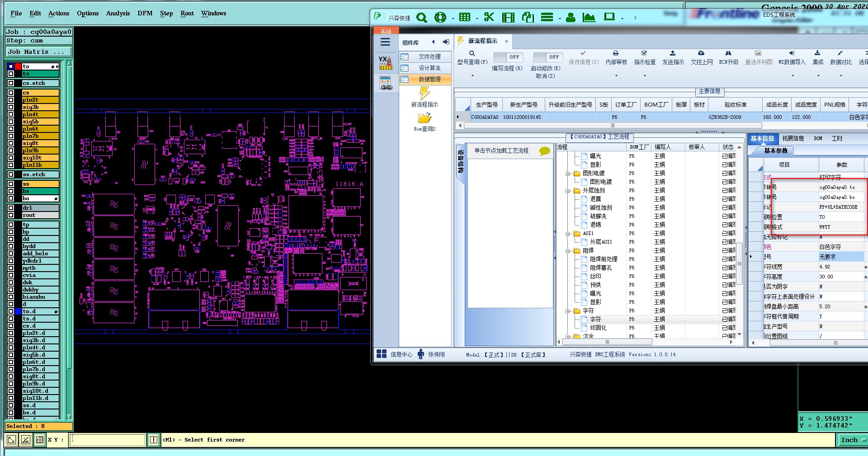This screenshot has height=456, width=868.
Task: Toggle checkbox for layer drl
Action: (11, 208)
